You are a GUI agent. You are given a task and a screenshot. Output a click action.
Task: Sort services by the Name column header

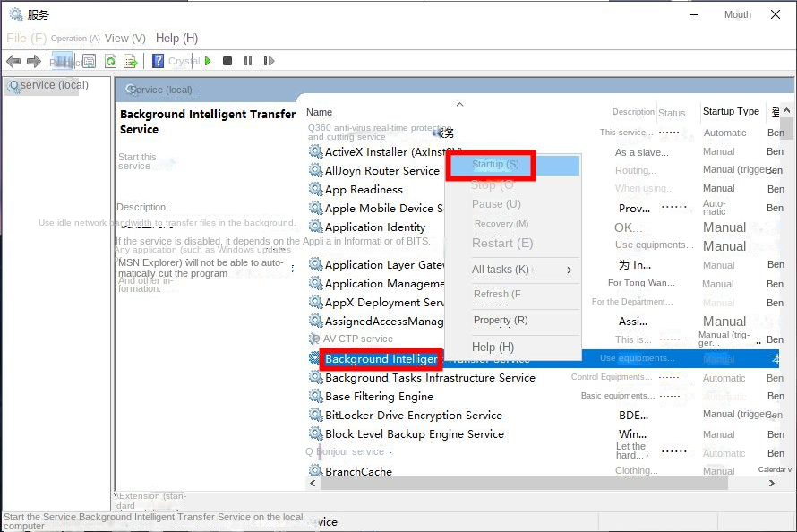(320, 112)
